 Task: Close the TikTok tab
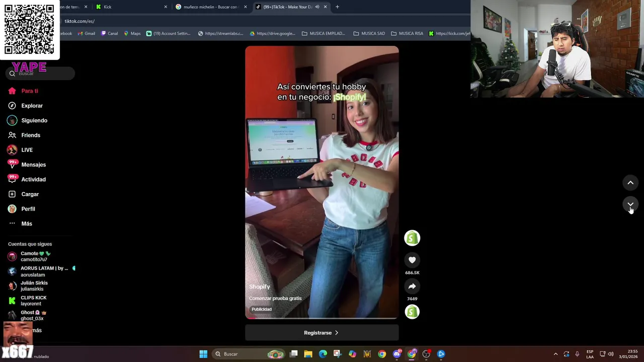[325, 7]
